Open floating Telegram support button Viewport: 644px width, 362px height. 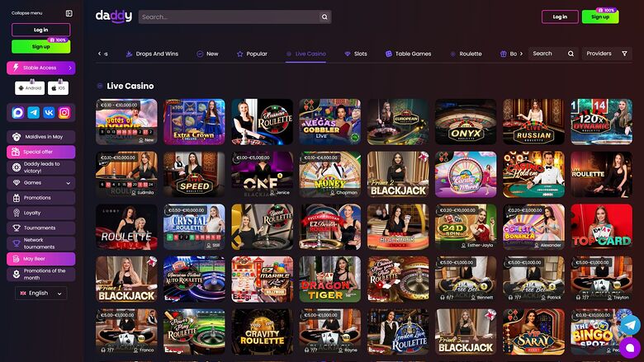(630, 324)
